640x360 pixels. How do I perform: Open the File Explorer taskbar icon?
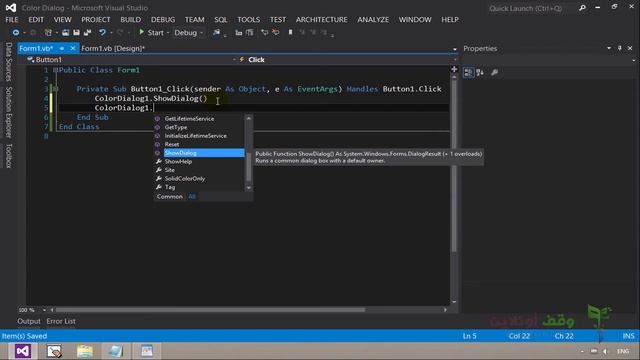[x=85, y=351]
